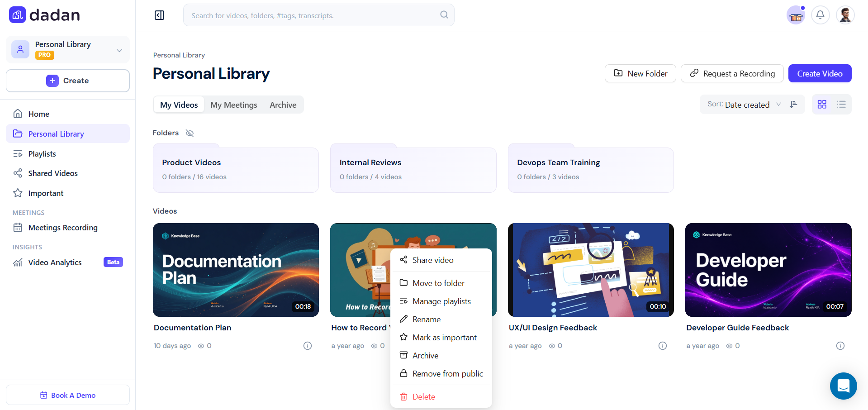Hide the Folders section eye icon

190,133
